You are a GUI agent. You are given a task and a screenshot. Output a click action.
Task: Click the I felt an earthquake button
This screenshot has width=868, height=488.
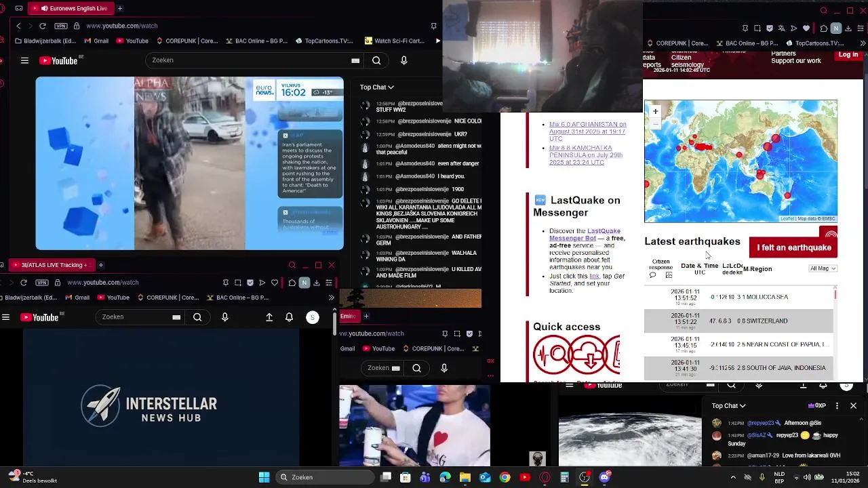tap(793, 247)
